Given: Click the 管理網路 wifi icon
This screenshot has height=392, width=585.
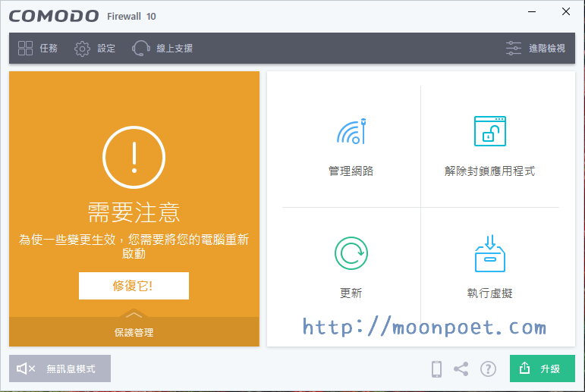Looking at the screenshot, I should (x=351, y=131).
